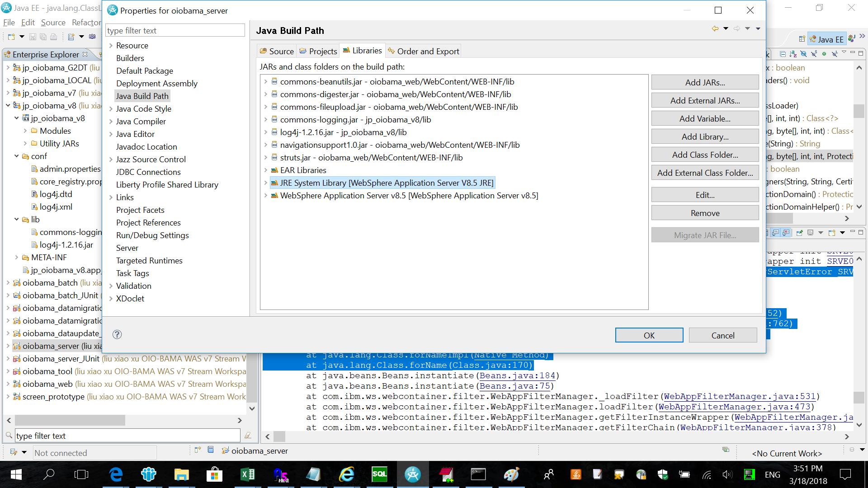
Task: Switch to the Projects tab
Action: [x=318, y=52]
